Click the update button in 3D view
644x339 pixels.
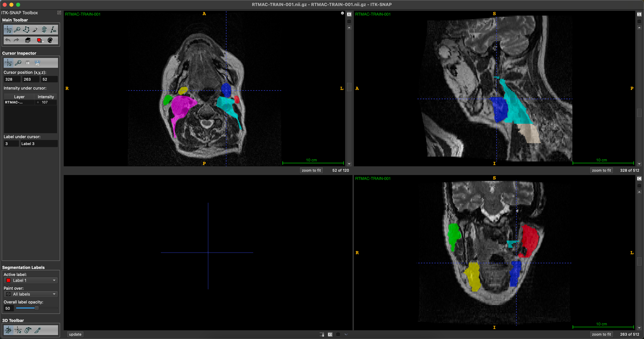tap(75, 334)
